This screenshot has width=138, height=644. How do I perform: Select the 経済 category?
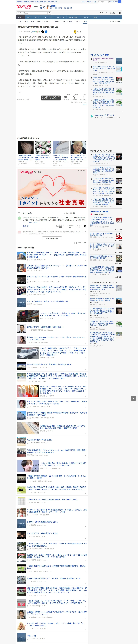pos(39,21)
